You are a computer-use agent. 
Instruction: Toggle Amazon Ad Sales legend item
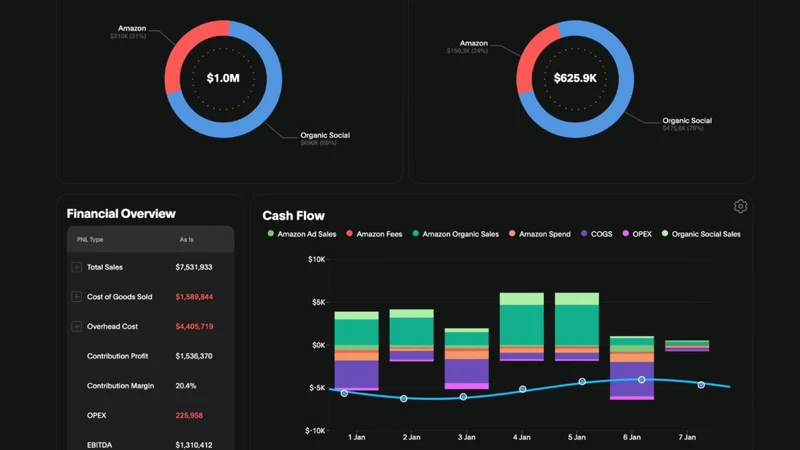coord(302,234)
